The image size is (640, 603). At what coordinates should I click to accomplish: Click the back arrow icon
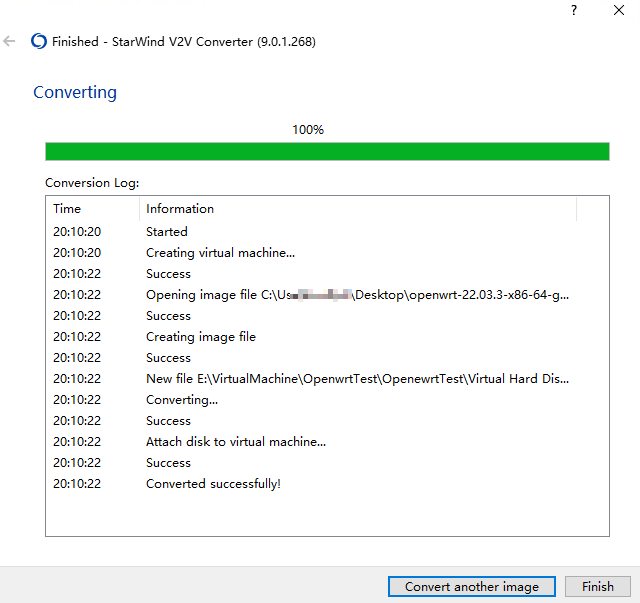pyautogui.click(x=9, y=41)
